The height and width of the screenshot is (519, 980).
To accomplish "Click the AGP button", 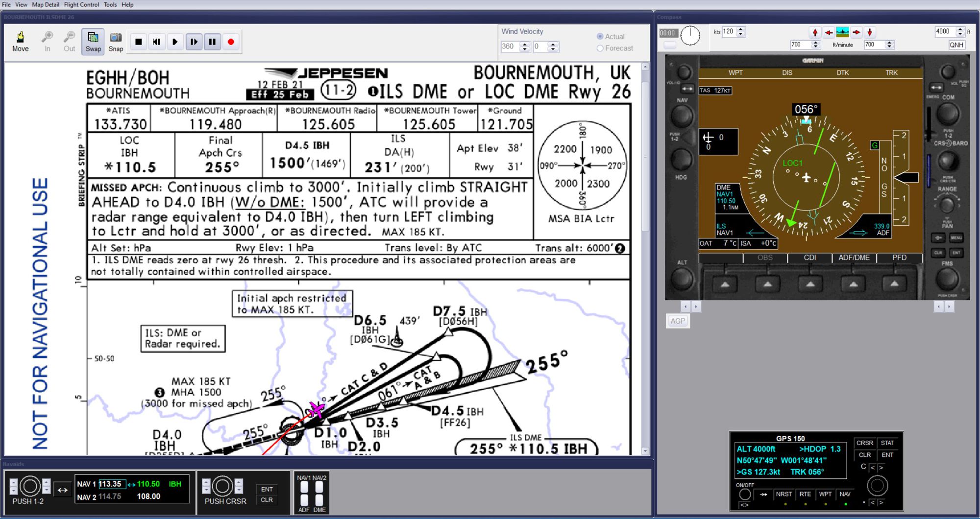I will [678, 321].
